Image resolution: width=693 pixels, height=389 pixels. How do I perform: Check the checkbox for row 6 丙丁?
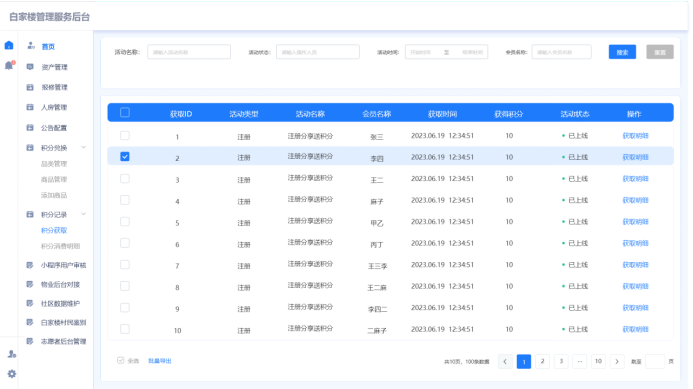(125, 243)
